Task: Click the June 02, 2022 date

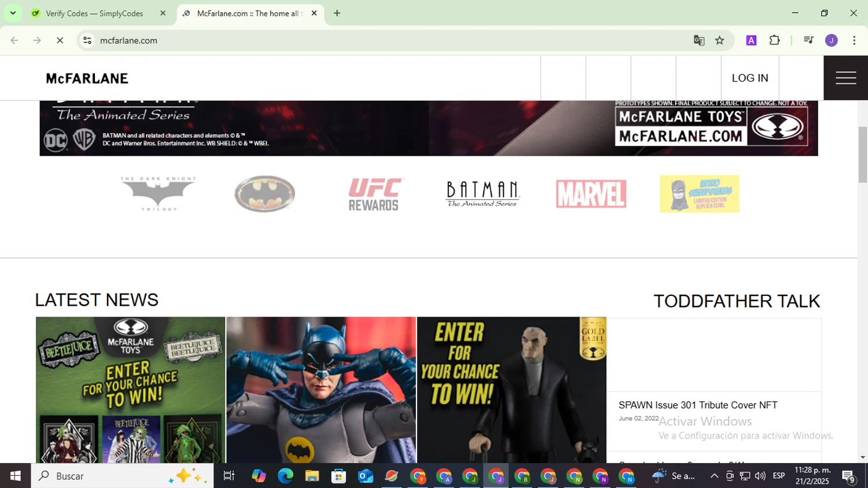Action: pos(638,419)
